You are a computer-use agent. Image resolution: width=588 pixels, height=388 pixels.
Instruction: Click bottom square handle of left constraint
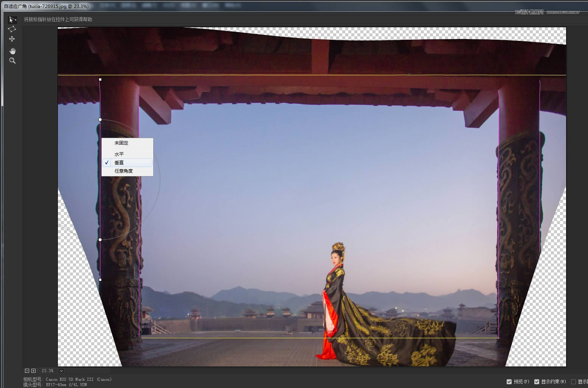100,280
